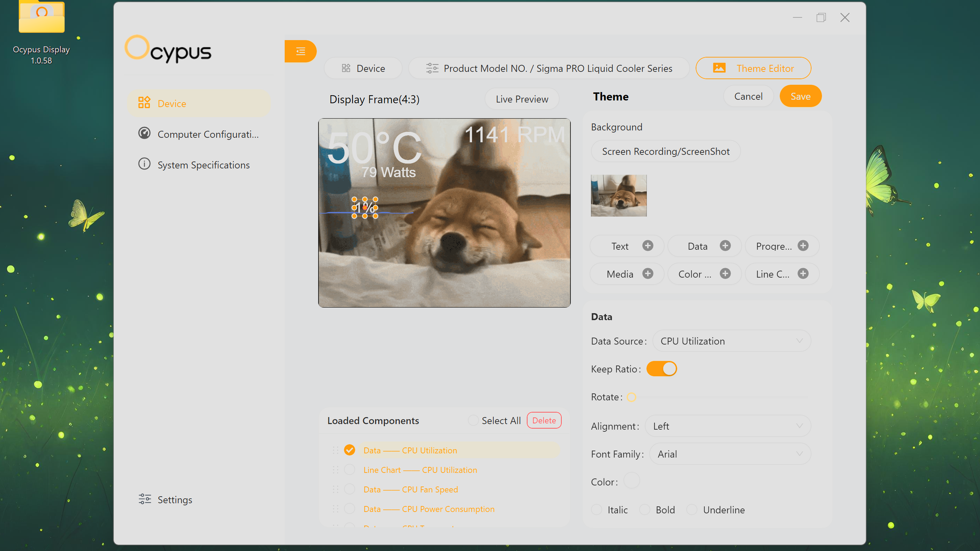The width and height of the screenshot is (980, 551).
Task: Add a Text component
Action: pos(627,246)
